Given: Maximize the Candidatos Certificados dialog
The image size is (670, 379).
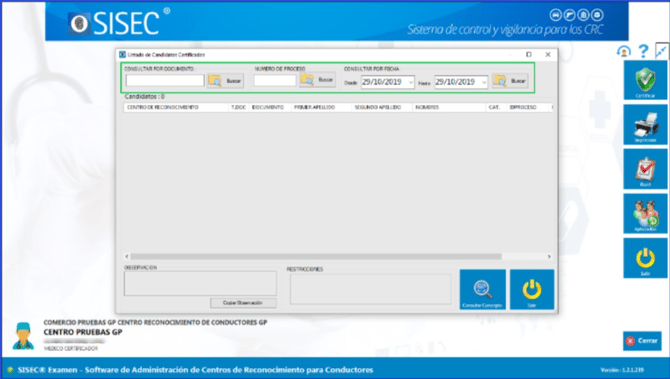Looking at the screenshot, I should coord(529,55).
